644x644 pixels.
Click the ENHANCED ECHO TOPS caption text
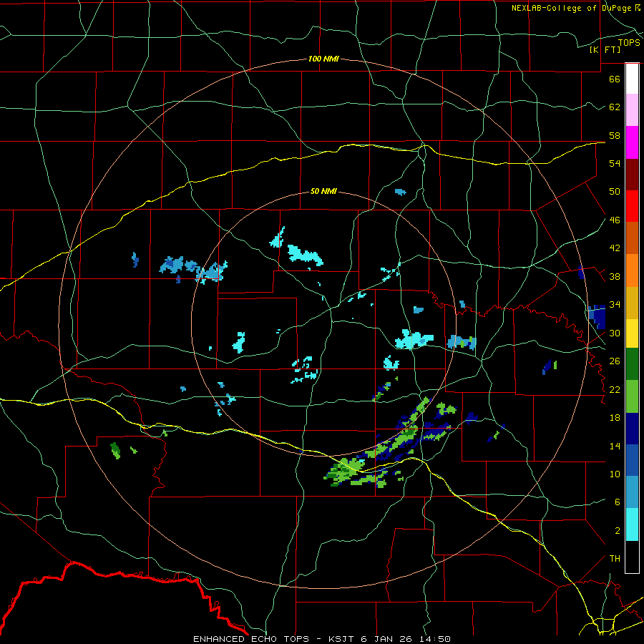click(x=251, y=639)
